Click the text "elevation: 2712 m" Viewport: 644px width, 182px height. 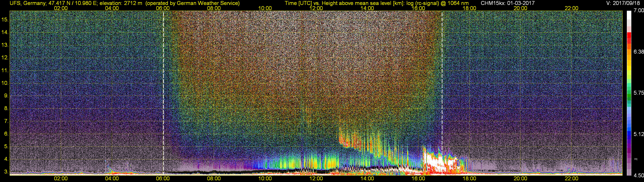pyautogui.click(x=121, y=3)
